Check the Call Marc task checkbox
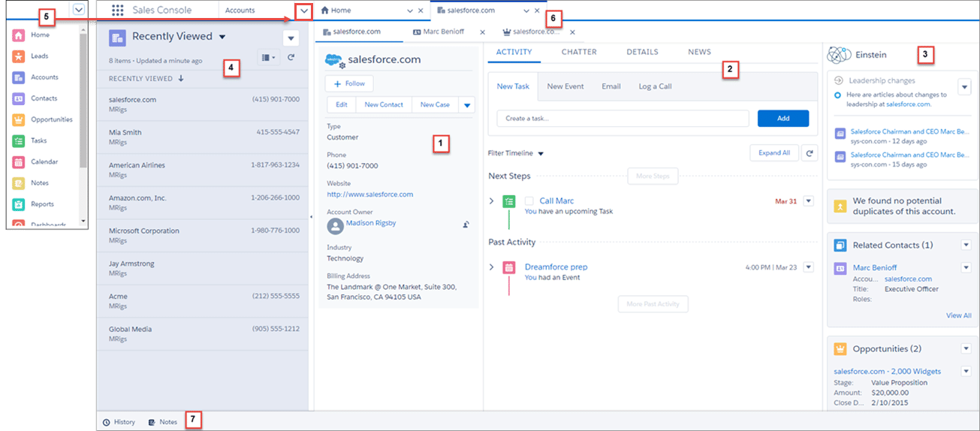This screenshot has height=431, width=980. 529,201
